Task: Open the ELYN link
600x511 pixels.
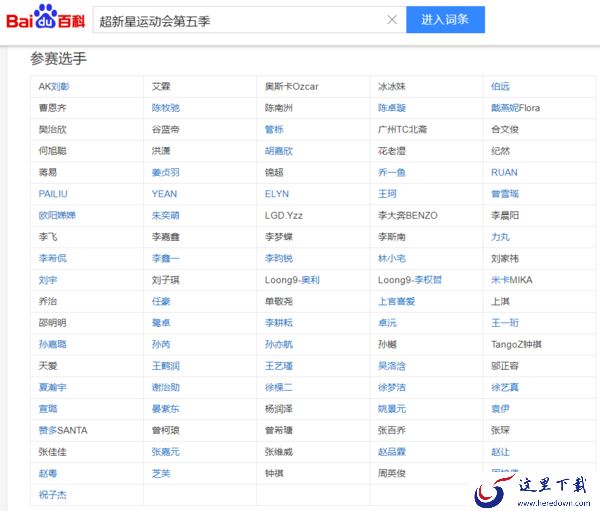Action: 277,194
